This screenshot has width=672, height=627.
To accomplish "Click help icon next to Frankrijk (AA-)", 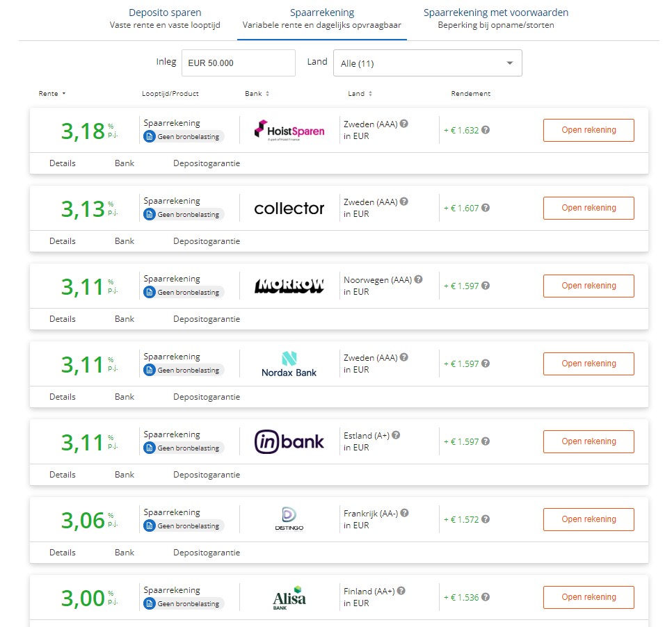I will coord(405,513).
